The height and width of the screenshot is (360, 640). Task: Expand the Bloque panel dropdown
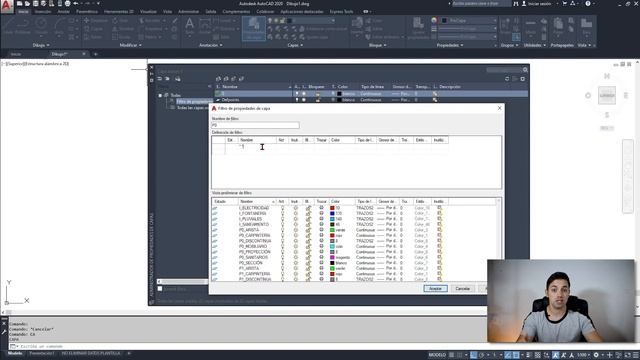click(x=378, y=45)
